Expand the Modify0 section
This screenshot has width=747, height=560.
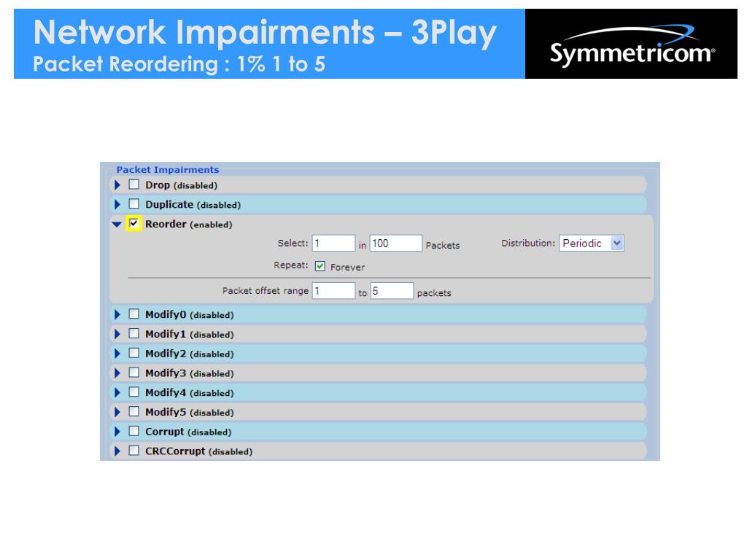pyautogui.click(x=117, y=314)
